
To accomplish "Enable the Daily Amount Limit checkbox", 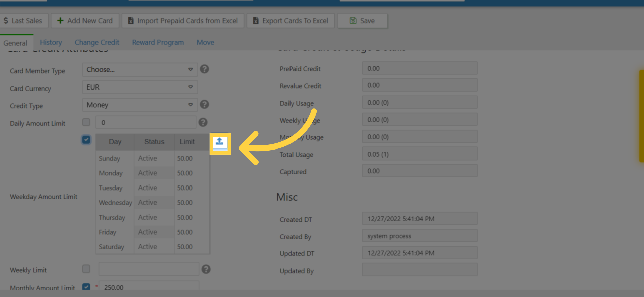I will (x=86, y=122).
